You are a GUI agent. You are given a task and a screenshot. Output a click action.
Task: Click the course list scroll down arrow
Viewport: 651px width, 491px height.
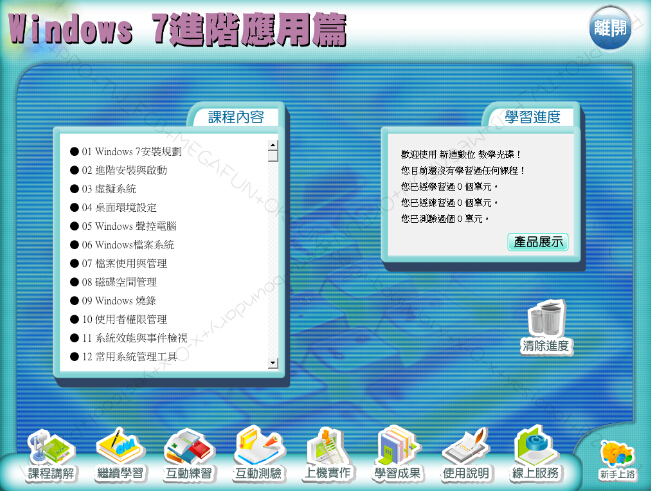(272, 361)
